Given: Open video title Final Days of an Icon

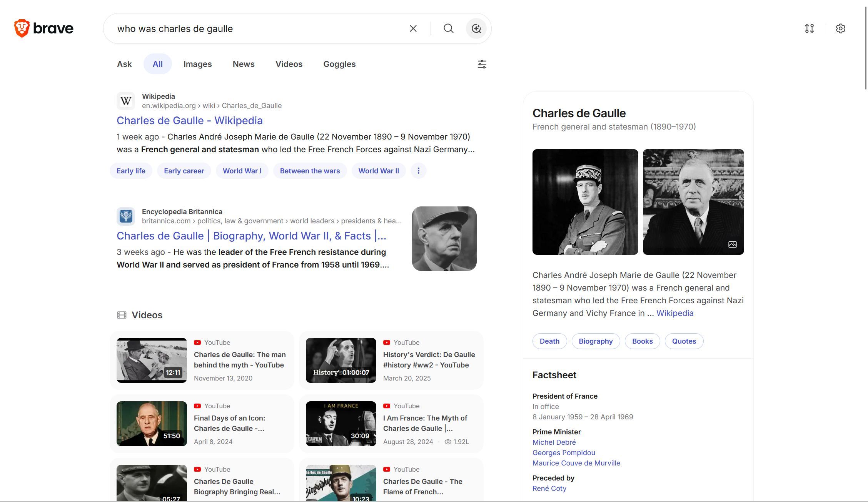Looking at the screenshot, I should [x=229, y=423].
